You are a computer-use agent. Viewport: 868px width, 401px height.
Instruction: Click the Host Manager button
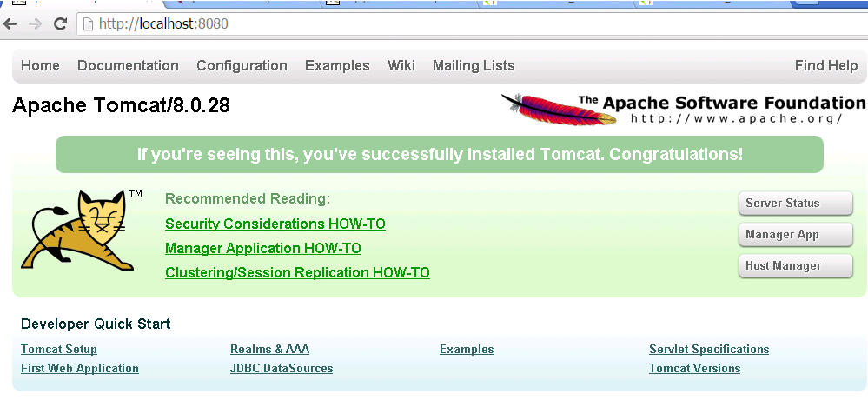(x=796, y=266)
